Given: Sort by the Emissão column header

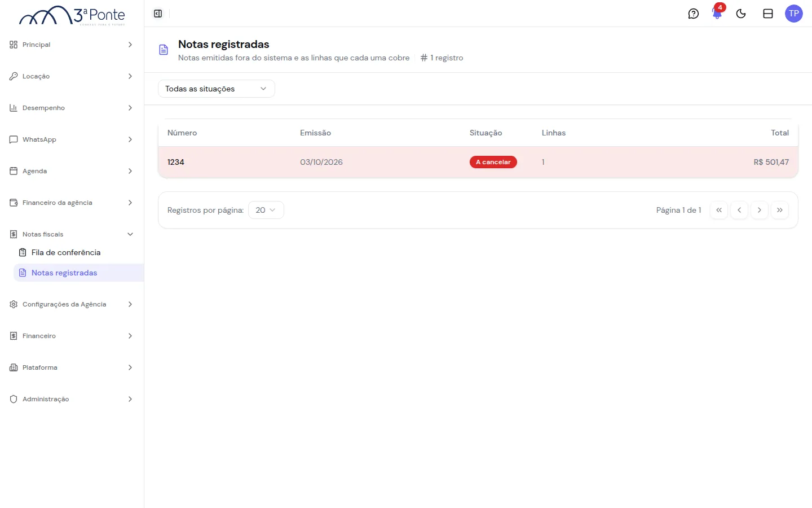Looking at the screenshot, I should (x=315, y=133).
